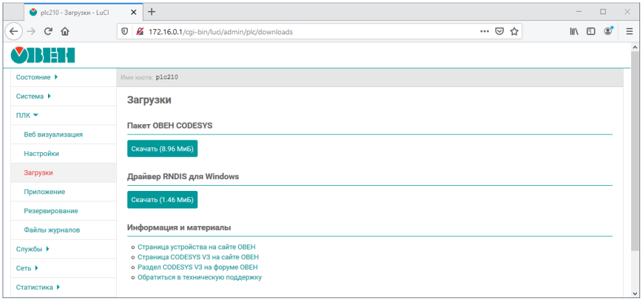Bookmark this page with star icon
This screenshot has width=644, height=302.
click(514, 31)
